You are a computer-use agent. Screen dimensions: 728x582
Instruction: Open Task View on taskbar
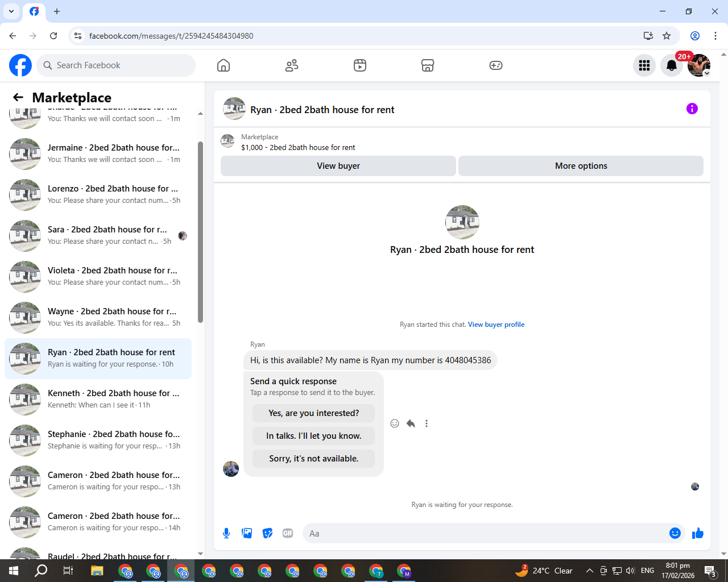tap(68, 571)
